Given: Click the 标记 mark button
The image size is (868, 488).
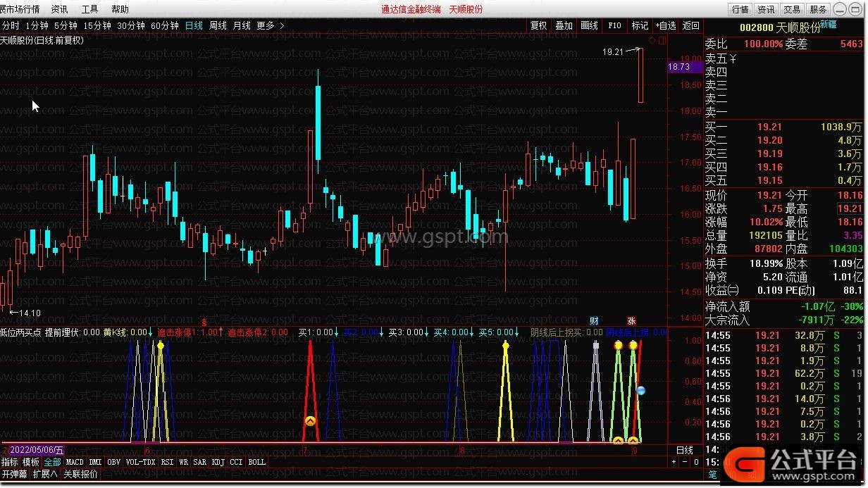Looking at the screenshot, I should (640, 25).
